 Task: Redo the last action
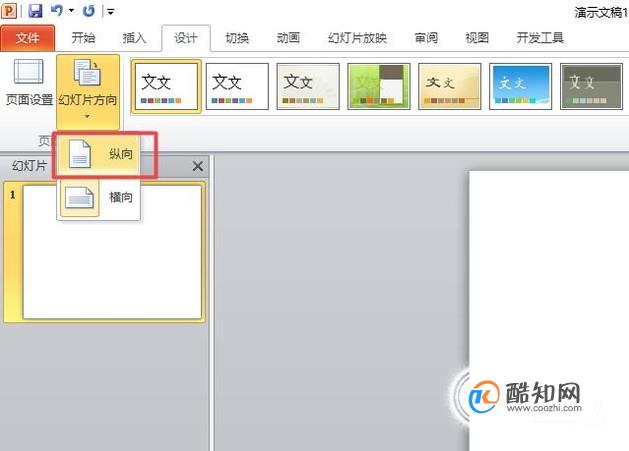click(89, 11)
